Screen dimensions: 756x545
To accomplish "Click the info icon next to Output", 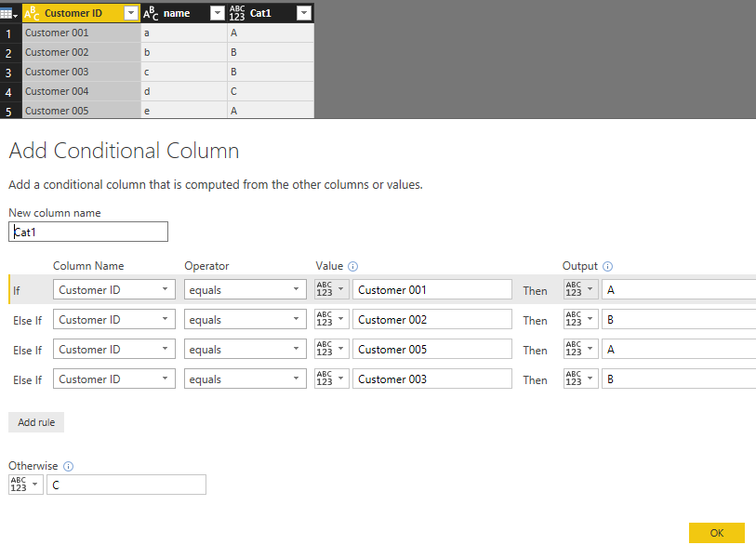I will pos(607,266).
